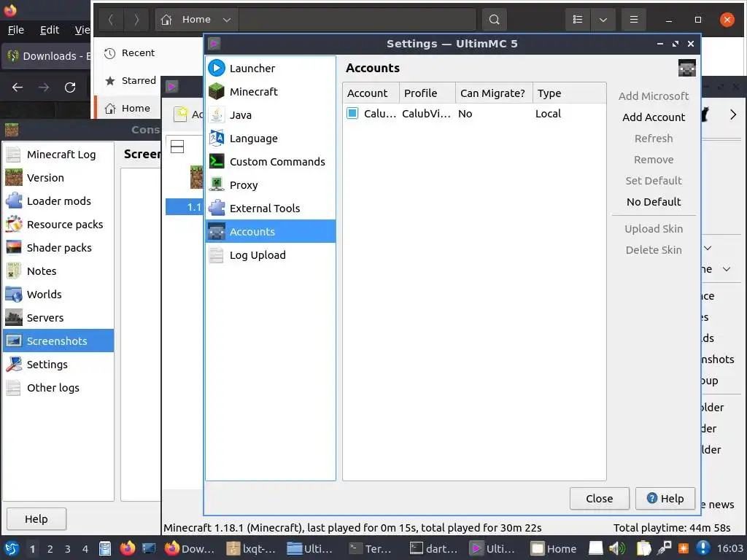Open instance Settings page in Console window
The height and width of the screenshot is (560, 747).
58,365
